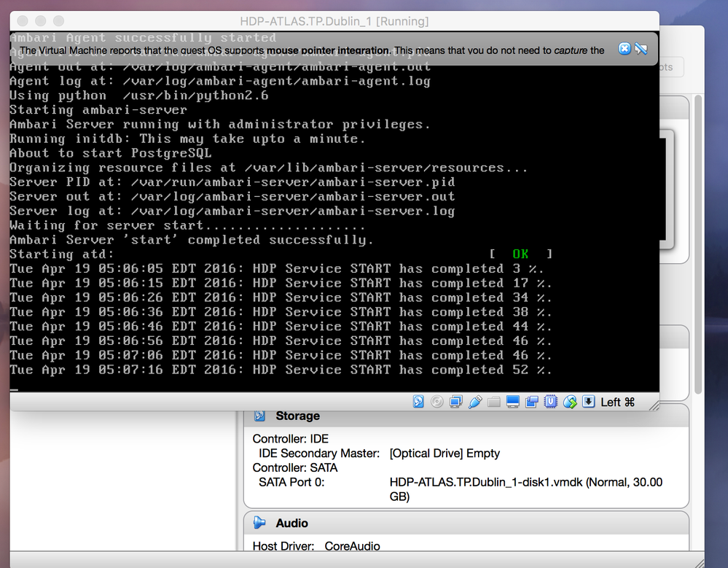Dismiss the mouse pointer integration notification
This screenshot has width=728, height=568.
point(625,49)
